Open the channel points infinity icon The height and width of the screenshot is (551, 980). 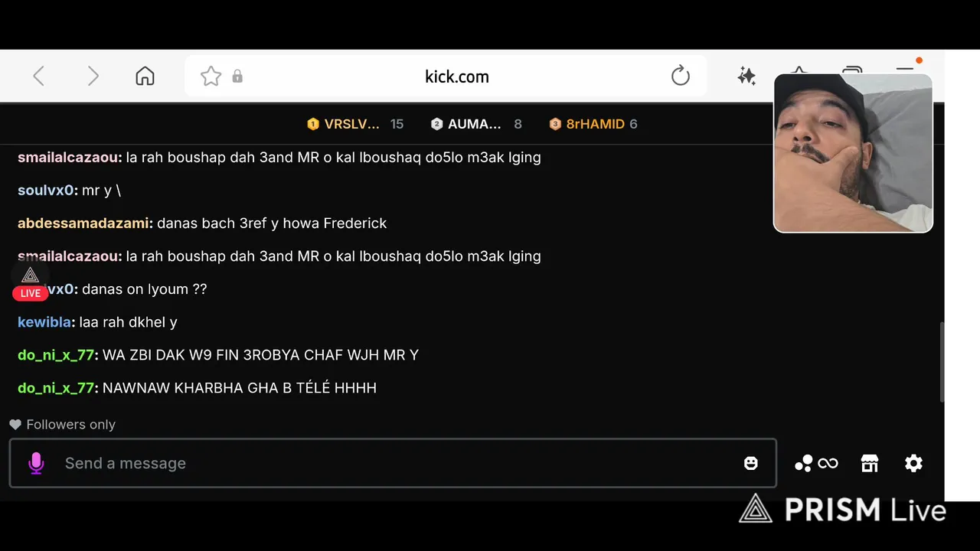click(816, 463)
